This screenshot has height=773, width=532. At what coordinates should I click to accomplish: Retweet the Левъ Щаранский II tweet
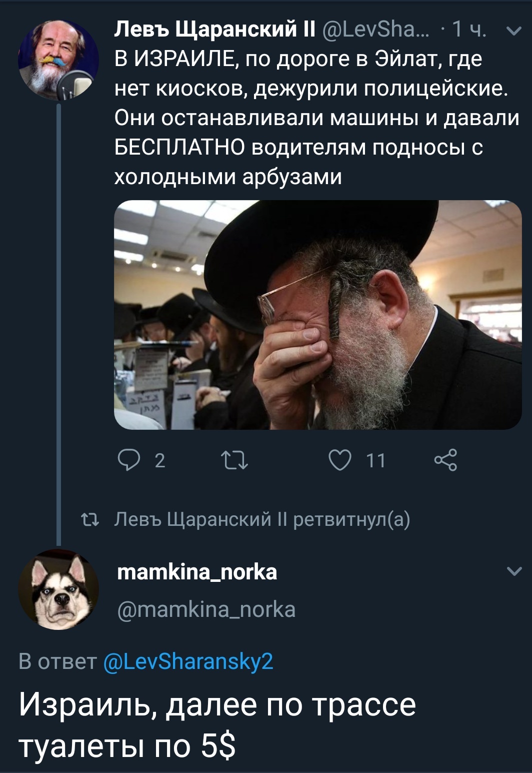(x=234, y=460)
